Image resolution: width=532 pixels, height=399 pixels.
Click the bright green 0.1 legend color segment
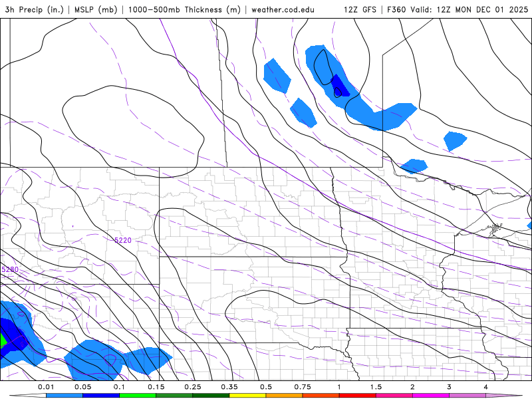(x=138, y=396)
